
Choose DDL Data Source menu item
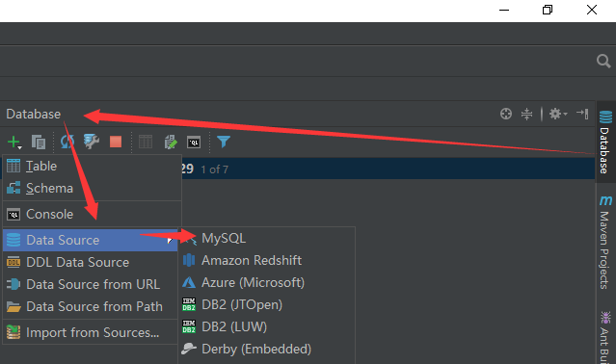tap(91, 262)
